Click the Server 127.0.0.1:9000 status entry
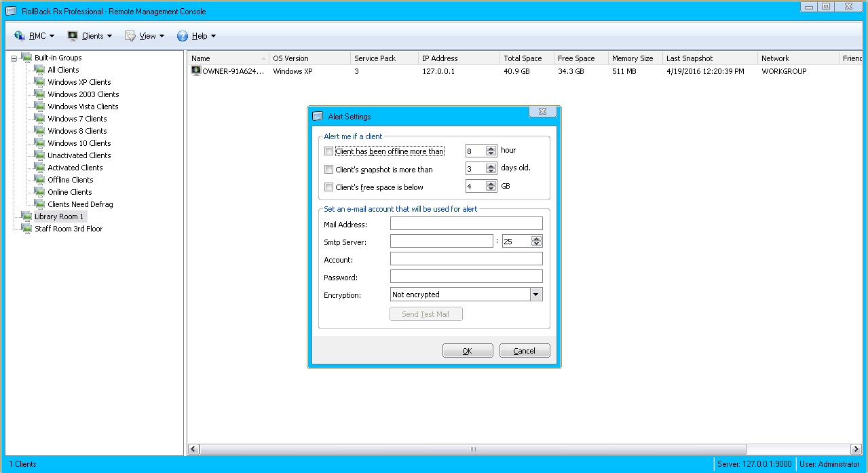868x473 pixels. click(x=754, y=464)
